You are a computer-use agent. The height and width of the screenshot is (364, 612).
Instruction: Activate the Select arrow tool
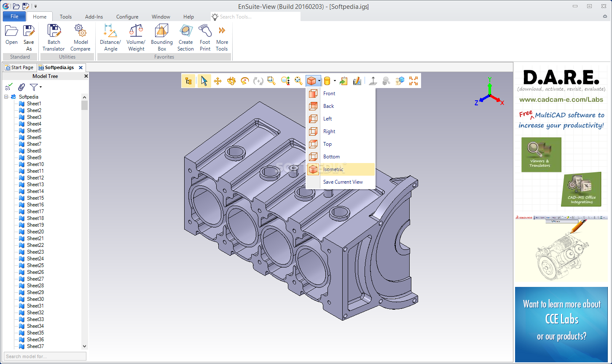(204, 80)
